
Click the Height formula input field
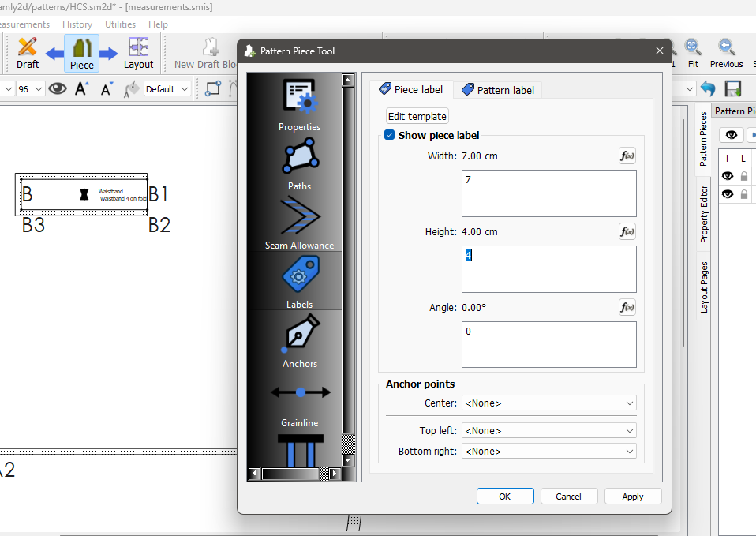548,268
